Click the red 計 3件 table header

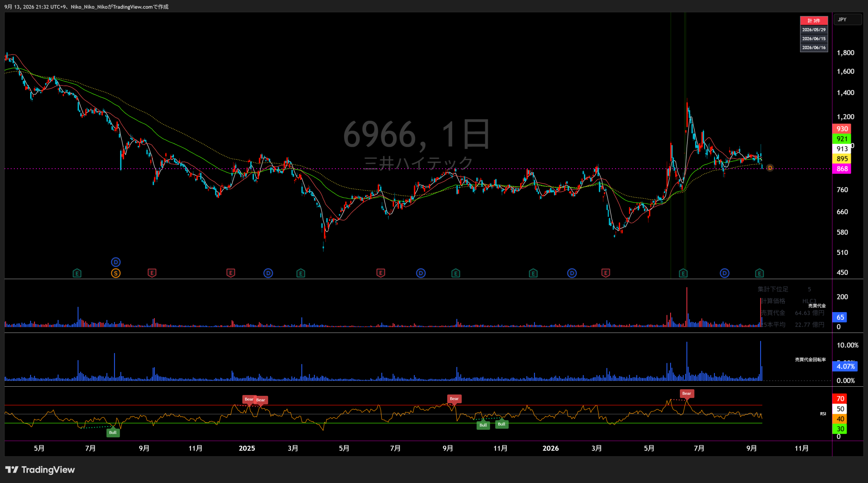coord(814,21)
